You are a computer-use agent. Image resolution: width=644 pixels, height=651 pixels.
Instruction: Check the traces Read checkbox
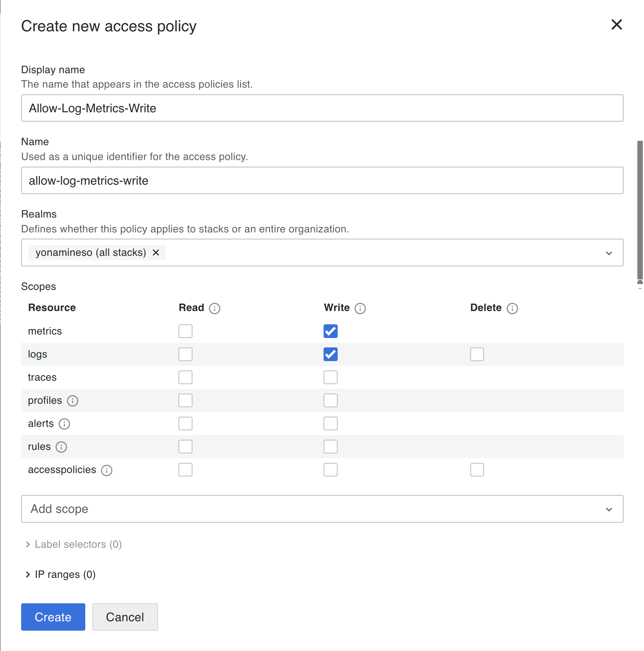tap(185, 378)
